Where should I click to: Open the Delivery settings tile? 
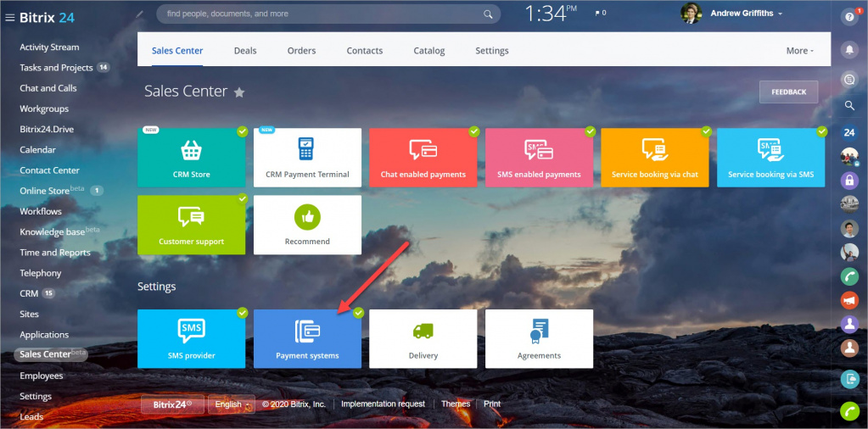point(423,339)
